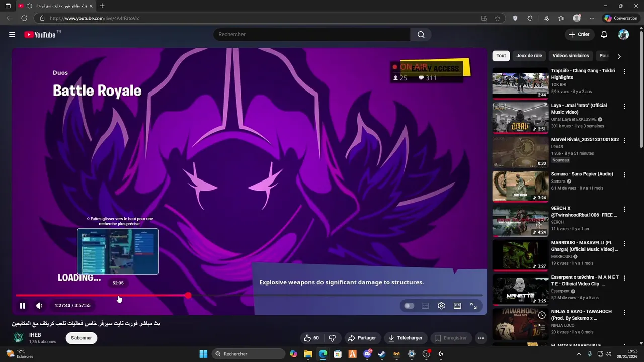The image size is (644, 362).
Task: Click the address bar URL youtube.com/live
Action: tap(95, 18)
